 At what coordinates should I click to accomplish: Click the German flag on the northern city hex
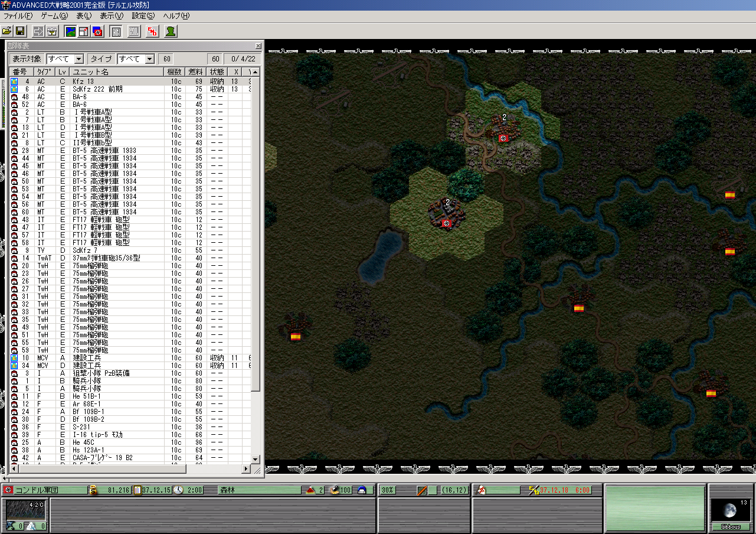(503, 138)
